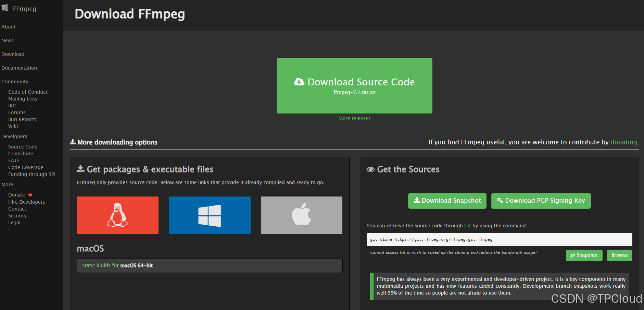The width and height of the screenshot is (644, 310).
Task: Open Contact sidebar link
Action: coord(17,209)
